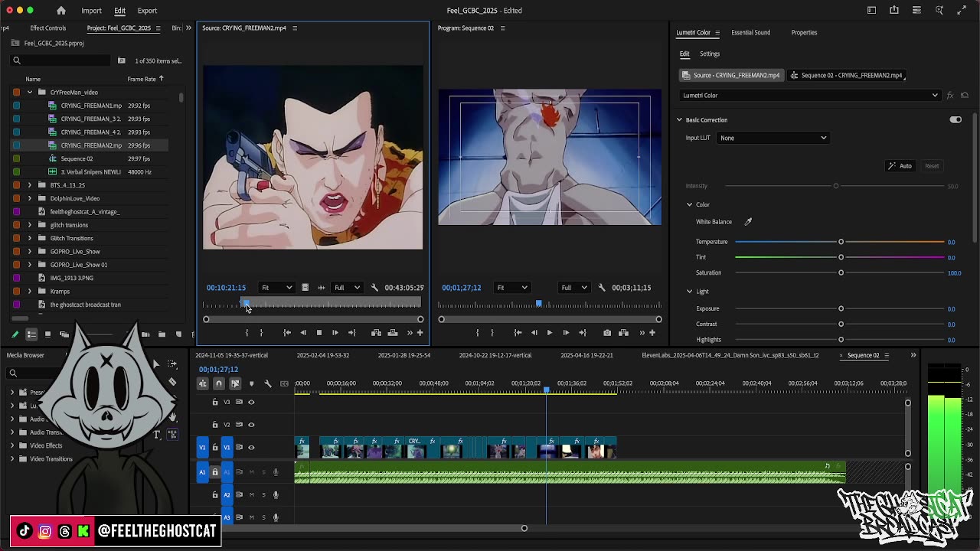980x551 pixels.
Task: Open Source monitor Fit zoom dropdown
Action: [276, 288]
